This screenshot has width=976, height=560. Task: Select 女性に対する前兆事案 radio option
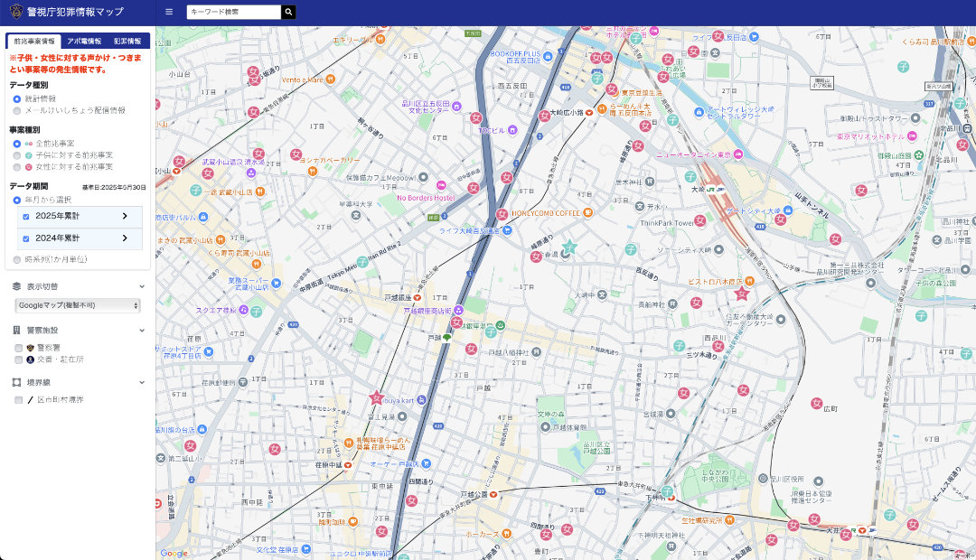pyautogui.click(x=17, y=167)
